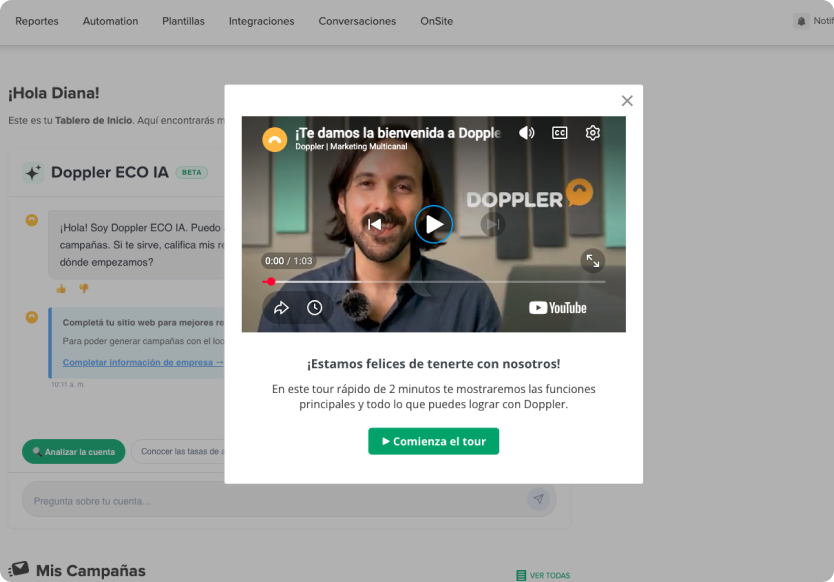Click the 0:00 / 1:03 time display
Image resolution: width=834 pixels, height=582 pixels.
(288, 261)
